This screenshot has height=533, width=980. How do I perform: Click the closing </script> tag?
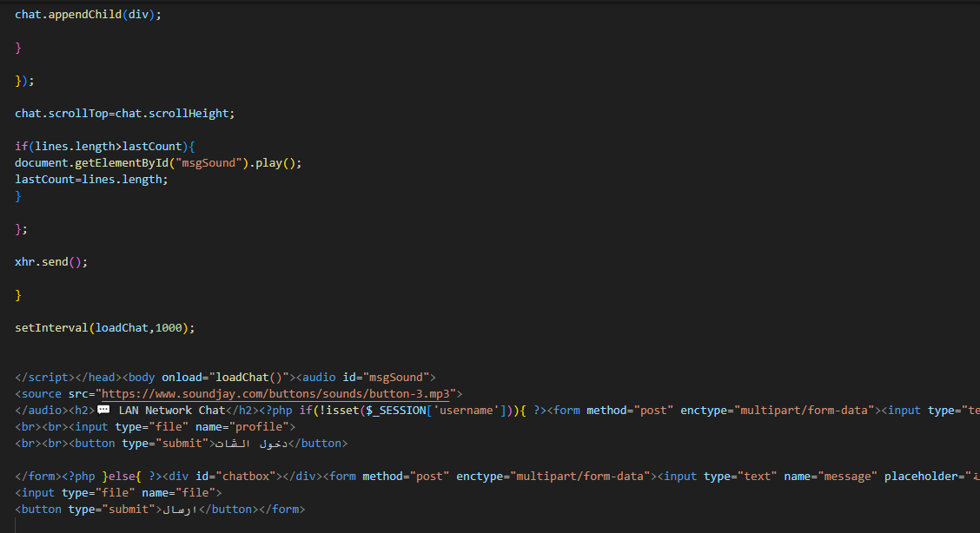click(x=45, y=377)
